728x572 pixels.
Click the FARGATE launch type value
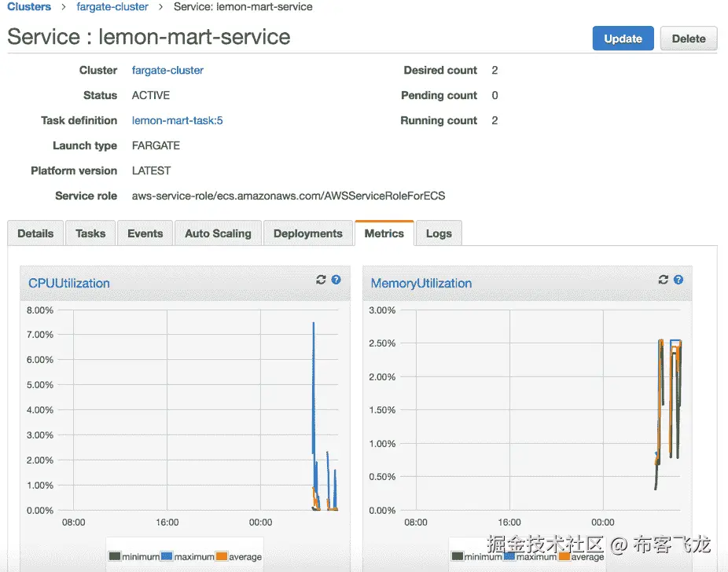(x=156, y=145)
